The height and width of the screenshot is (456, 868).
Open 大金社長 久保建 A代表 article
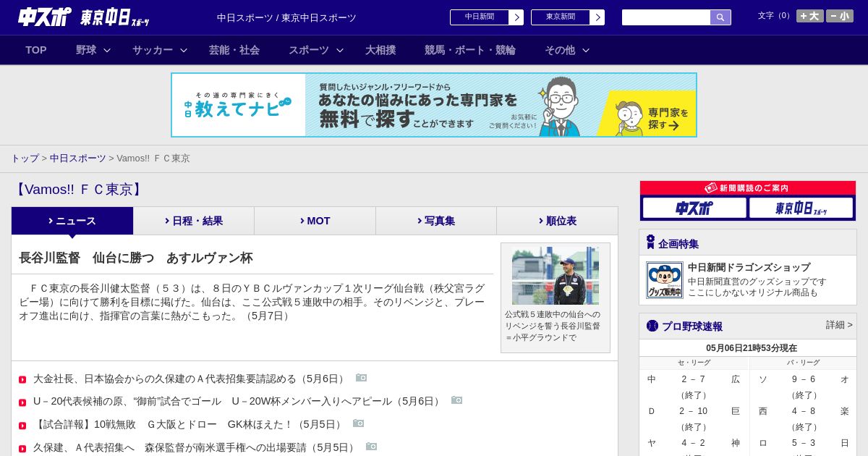(x=191, y=379)
